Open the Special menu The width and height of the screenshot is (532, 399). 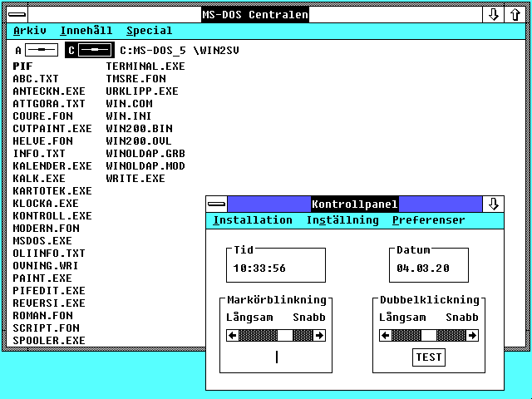click(150, 31)
